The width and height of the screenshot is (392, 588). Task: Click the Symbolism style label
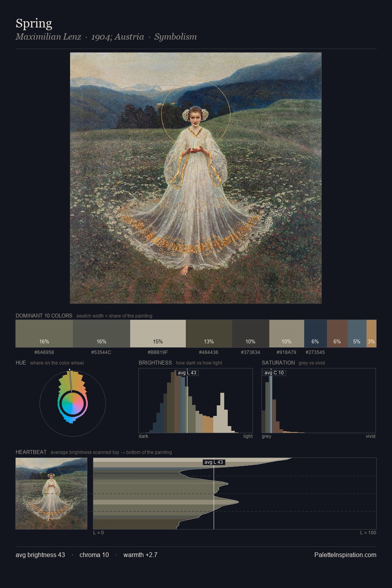click(175, 37)
